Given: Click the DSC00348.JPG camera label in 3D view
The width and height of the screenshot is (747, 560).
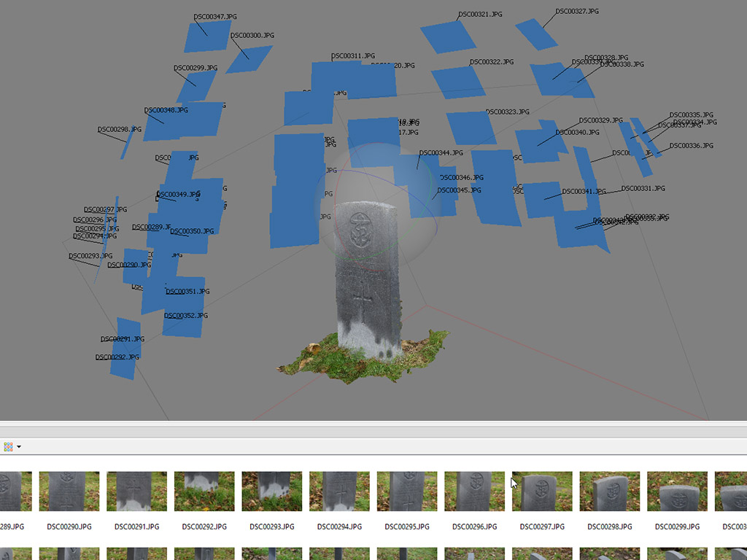Looking at the screenshot, I should tap(166, 110).
